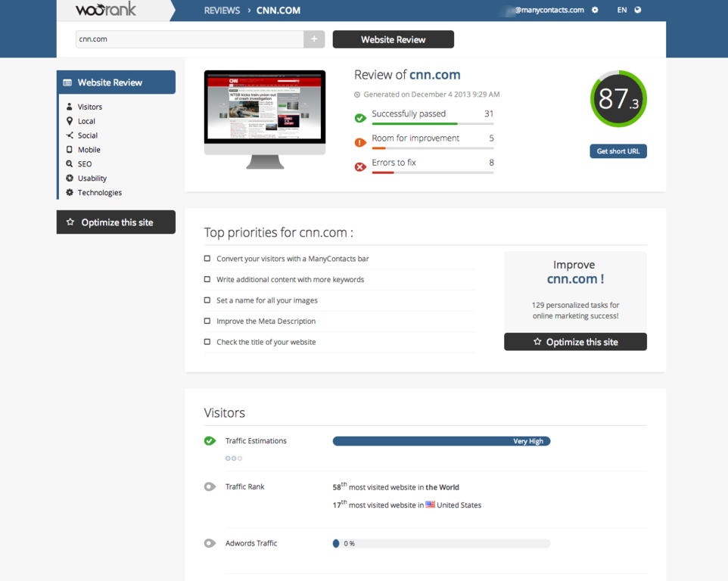Click the cnn.com URL input field
The image size is (728, 581).
189,39
